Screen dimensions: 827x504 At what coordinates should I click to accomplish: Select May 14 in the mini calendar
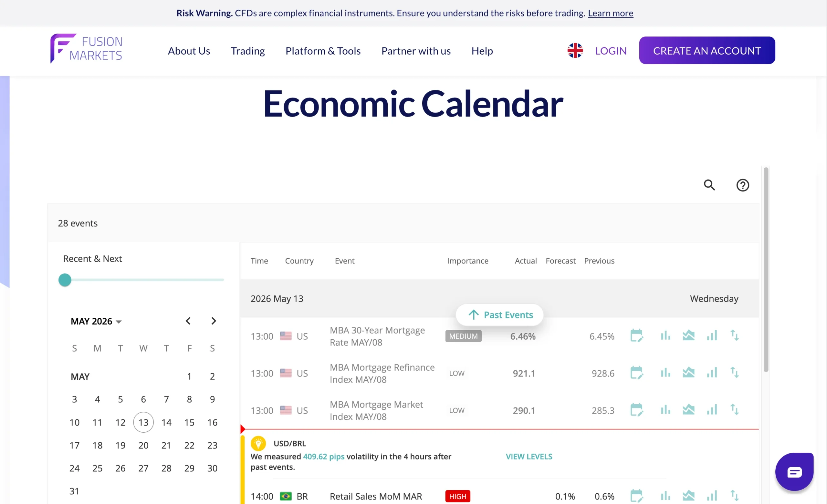point(166,422)
